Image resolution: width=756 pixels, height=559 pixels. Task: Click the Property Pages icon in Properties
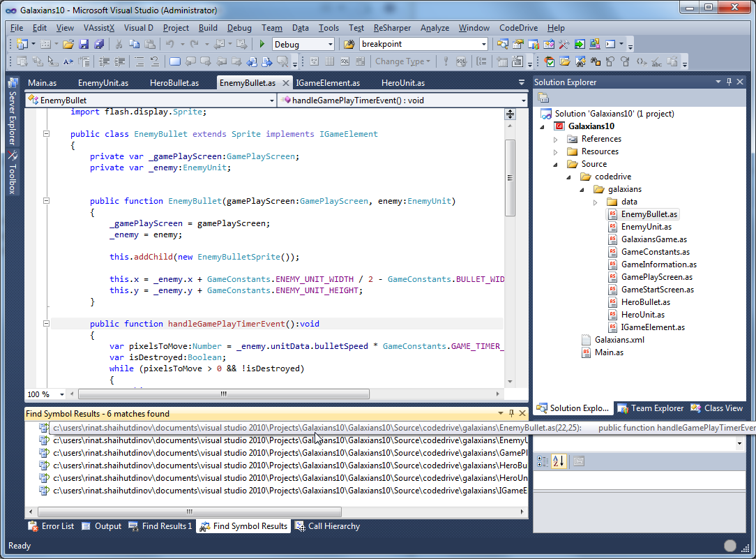579,461
